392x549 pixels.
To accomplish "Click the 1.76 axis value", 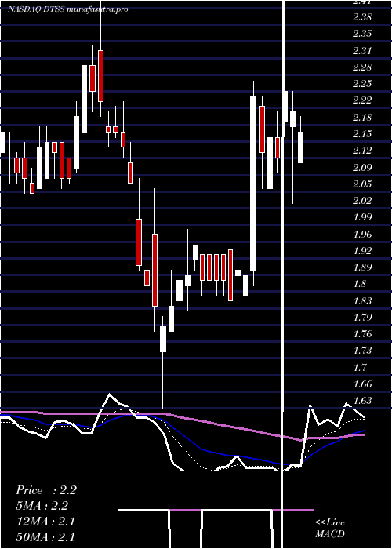I will pyautogui.click(x=362, y=333).
